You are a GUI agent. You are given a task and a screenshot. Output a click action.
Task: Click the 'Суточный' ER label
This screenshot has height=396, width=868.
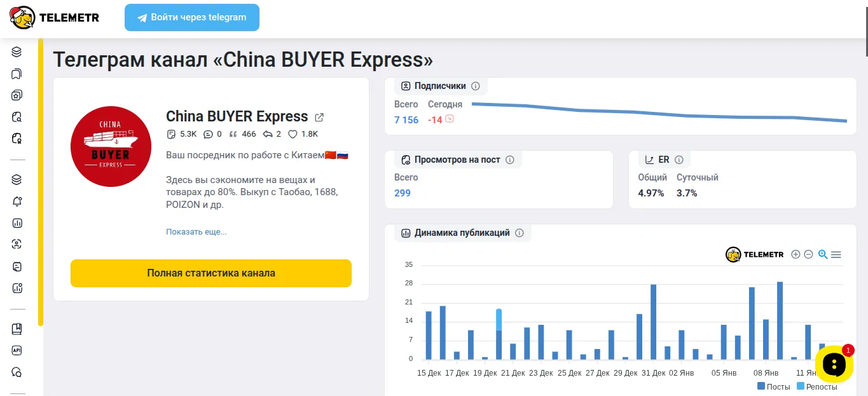tap(698, 177)
